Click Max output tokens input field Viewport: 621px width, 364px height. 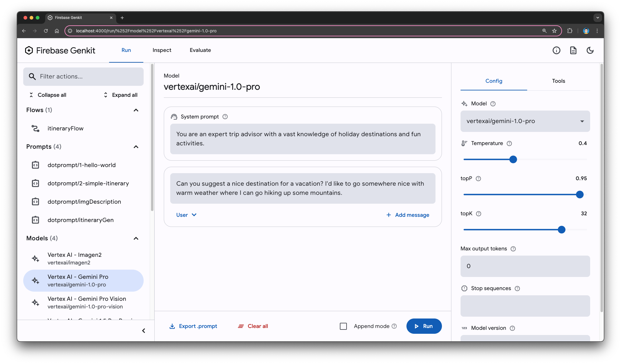(x=525, y=266)
